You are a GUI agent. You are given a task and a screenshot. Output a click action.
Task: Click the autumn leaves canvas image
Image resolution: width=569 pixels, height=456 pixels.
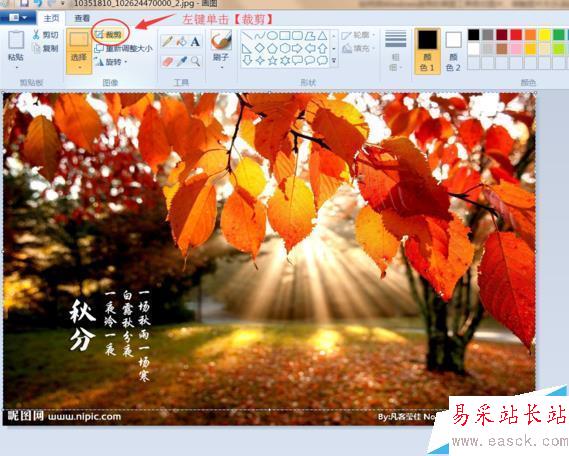pyautogui.click(x=269, y=259)
